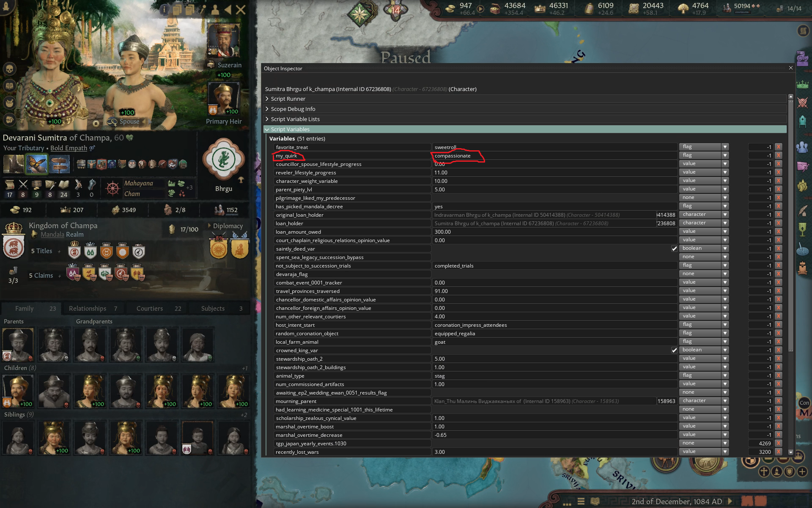The width and height of the screenshot is (812, 508).
Task: Delete the favorite_treat variable with red X
Action: point(778,147)
